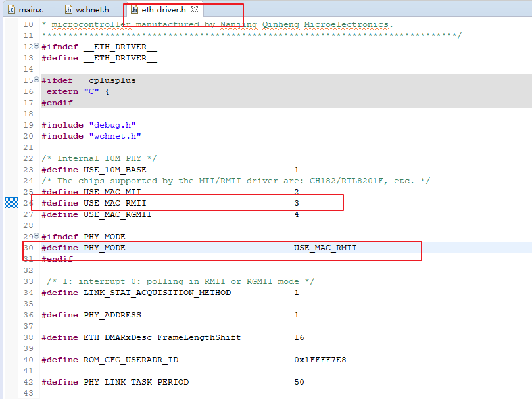532x399 pixels.
Task: Switch to the wchnet.h tab
Action: point(92,10)
